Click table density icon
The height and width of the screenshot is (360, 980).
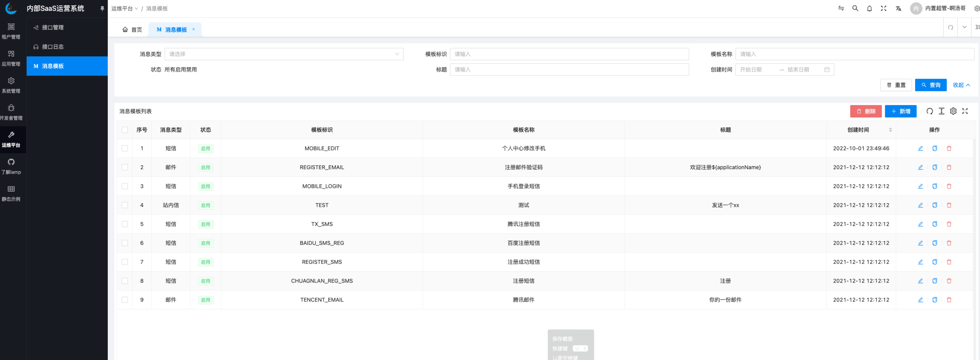pyautogui.click(x=941, y=111)
